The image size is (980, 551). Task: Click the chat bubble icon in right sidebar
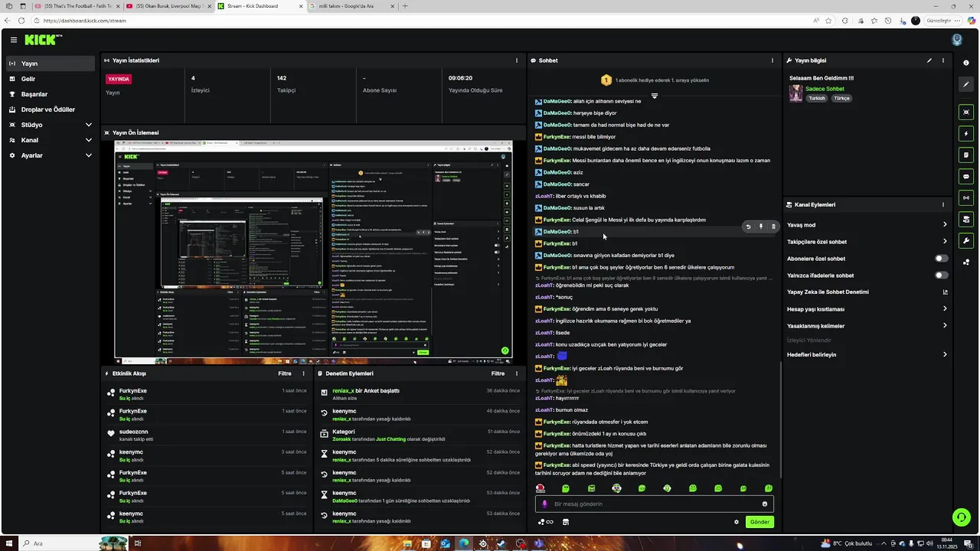coord(966,177)
